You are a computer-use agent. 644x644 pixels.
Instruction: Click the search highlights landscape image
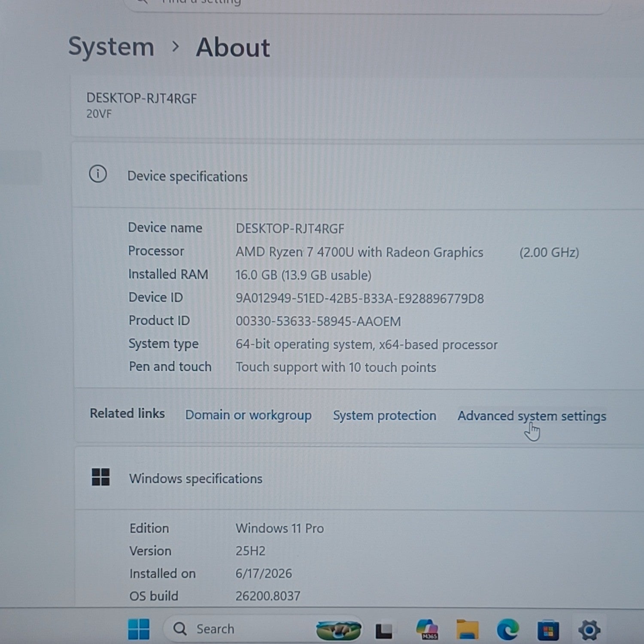coord(338,630)
